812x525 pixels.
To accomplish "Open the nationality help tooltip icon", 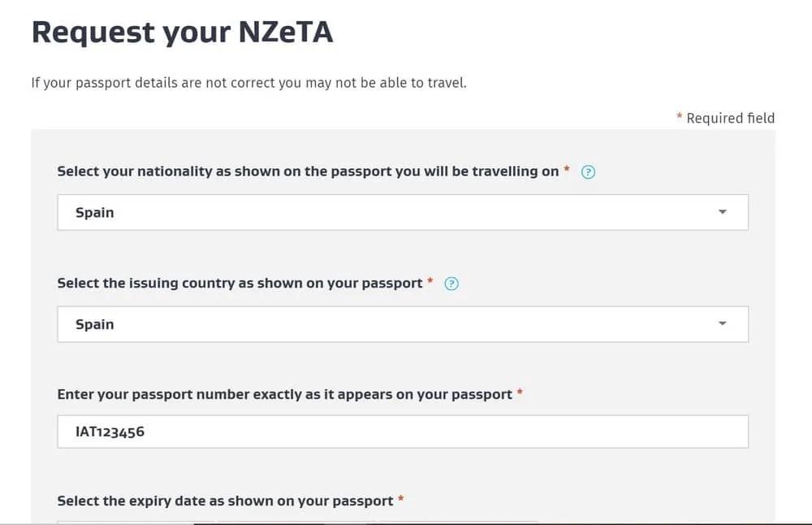I will click(x=588, y=171).
